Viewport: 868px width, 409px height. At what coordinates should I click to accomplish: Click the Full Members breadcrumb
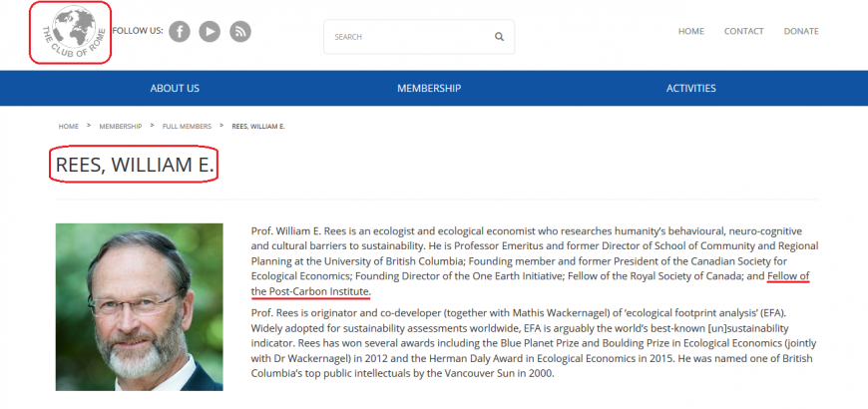tap(187, 126)
